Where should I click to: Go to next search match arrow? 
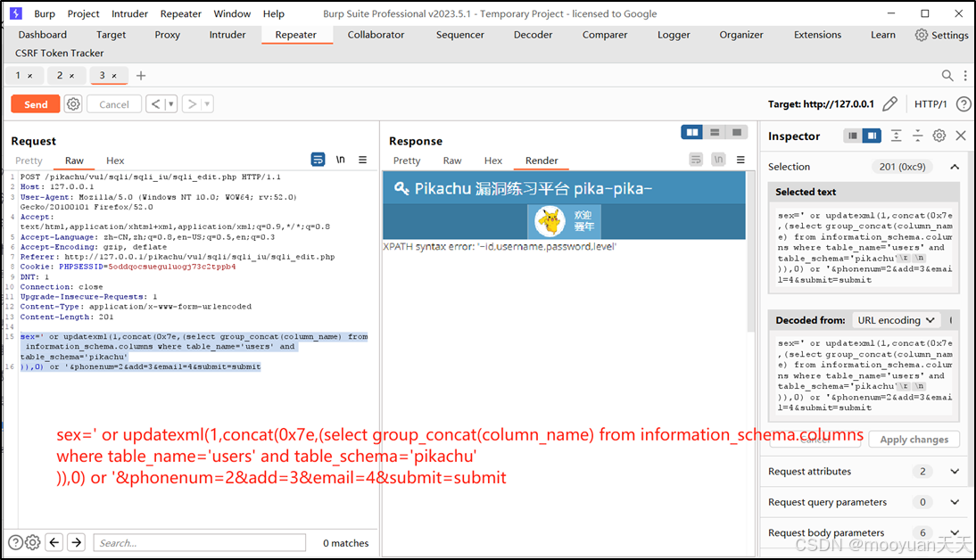(x=77, y=542)
